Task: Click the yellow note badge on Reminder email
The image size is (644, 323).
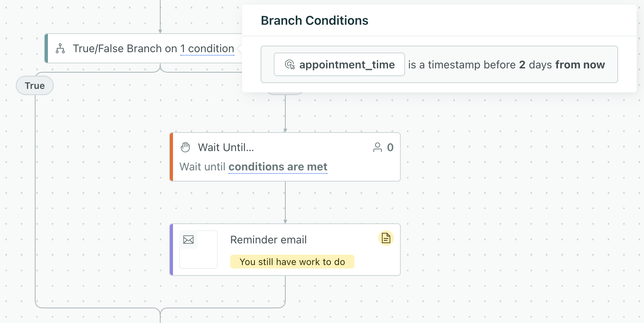Action: [x=386, y=238]
